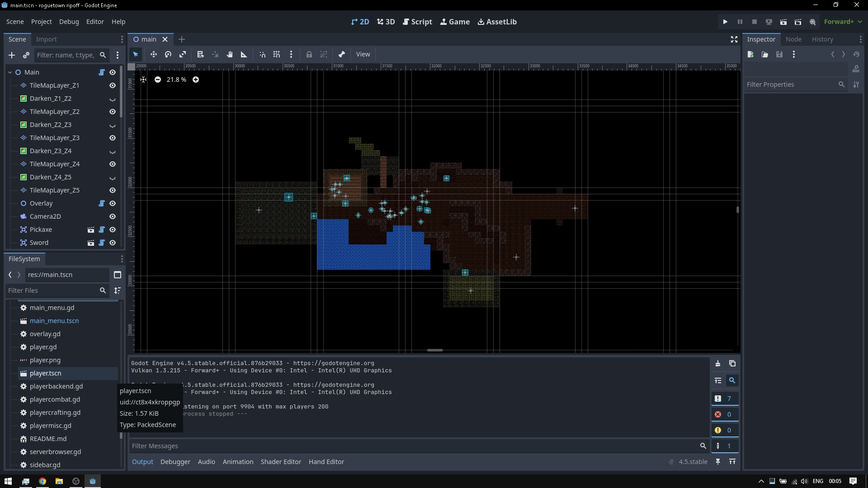This screenshot has height=488, width=868.
Task: Switch to the Debugger bottom tab
Action: [175, 462]
